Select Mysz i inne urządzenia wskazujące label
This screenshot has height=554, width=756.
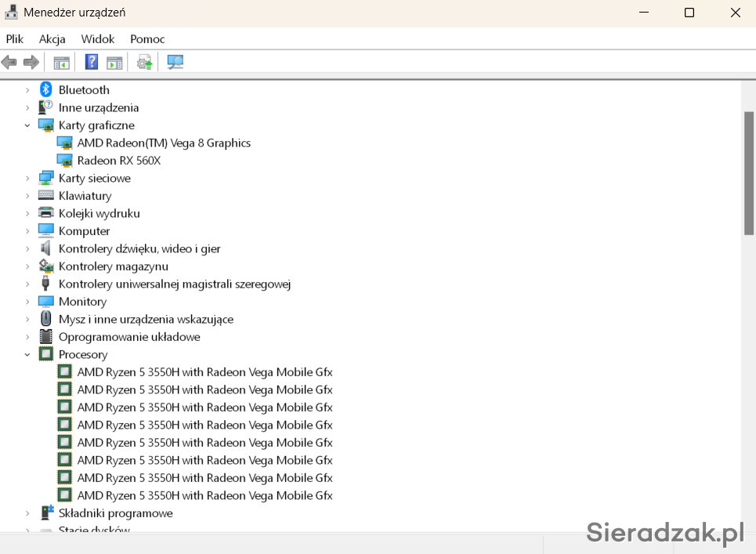click(x=146, y=319)
